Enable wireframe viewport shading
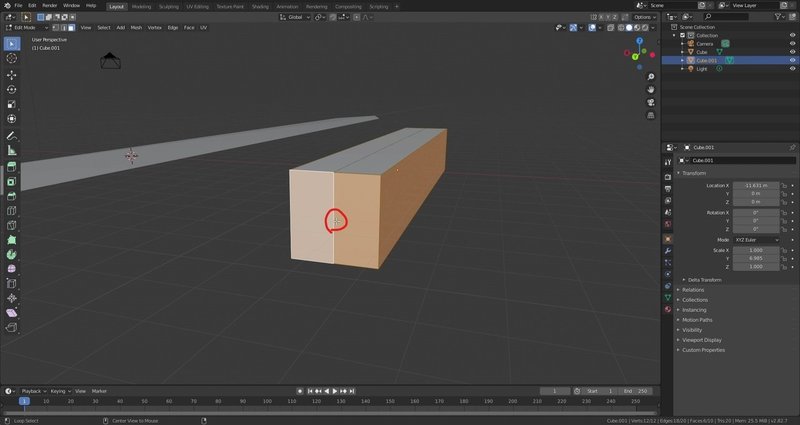This screenshot has height=425, width=800. pyautogui.click(x=621, y=28)
